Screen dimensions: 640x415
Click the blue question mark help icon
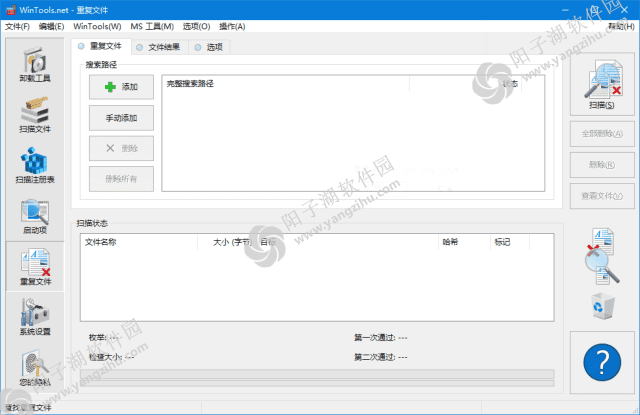(x=602, y=362)
